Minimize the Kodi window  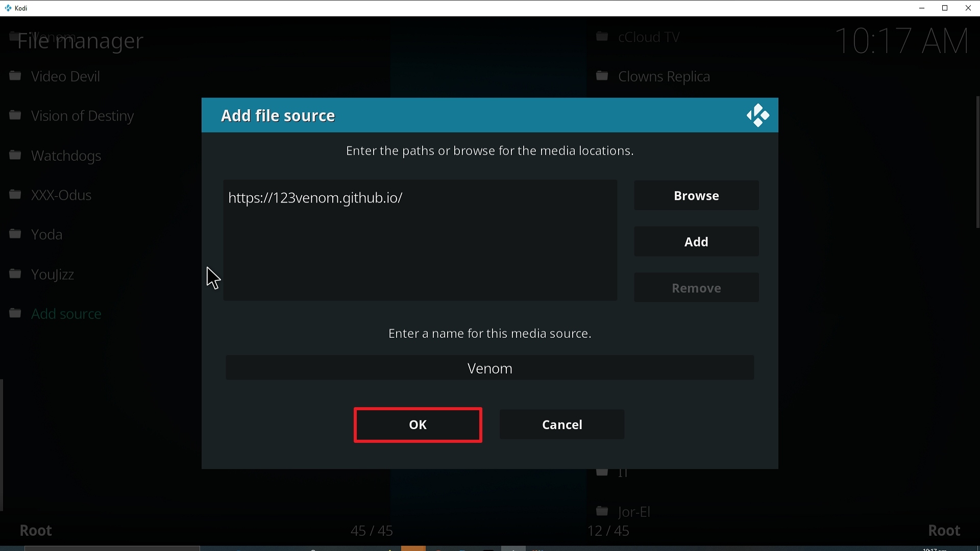coord(922,8)
